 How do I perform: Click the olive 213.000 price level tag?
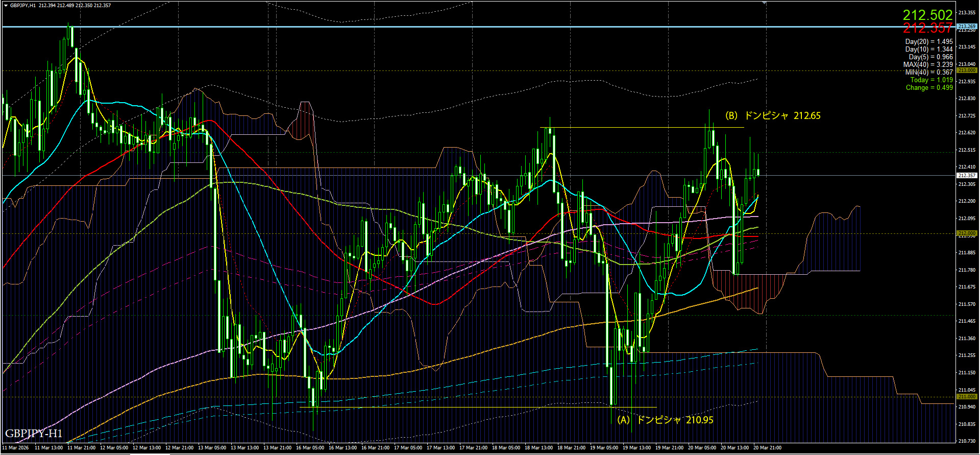[x=967, y=70]
